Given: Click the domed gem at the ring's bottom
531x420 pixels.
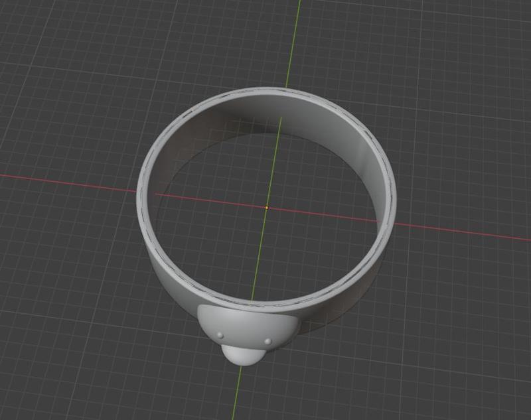Looking at the screenshot, I should [x=246, y=355].
